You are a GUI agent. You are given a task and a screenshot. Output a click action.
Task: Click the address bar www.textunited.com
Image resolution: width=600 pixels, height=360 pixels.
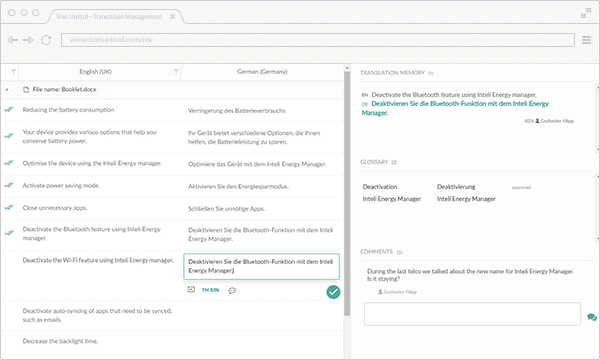(318, 40)
